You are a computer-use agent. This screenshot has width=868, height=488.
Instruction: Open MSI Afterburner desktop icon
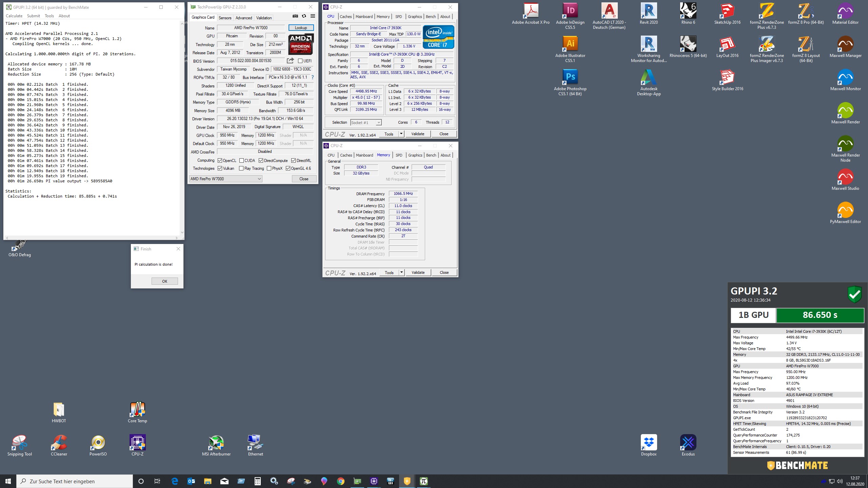pyautogui.click(x=216, y=446)
